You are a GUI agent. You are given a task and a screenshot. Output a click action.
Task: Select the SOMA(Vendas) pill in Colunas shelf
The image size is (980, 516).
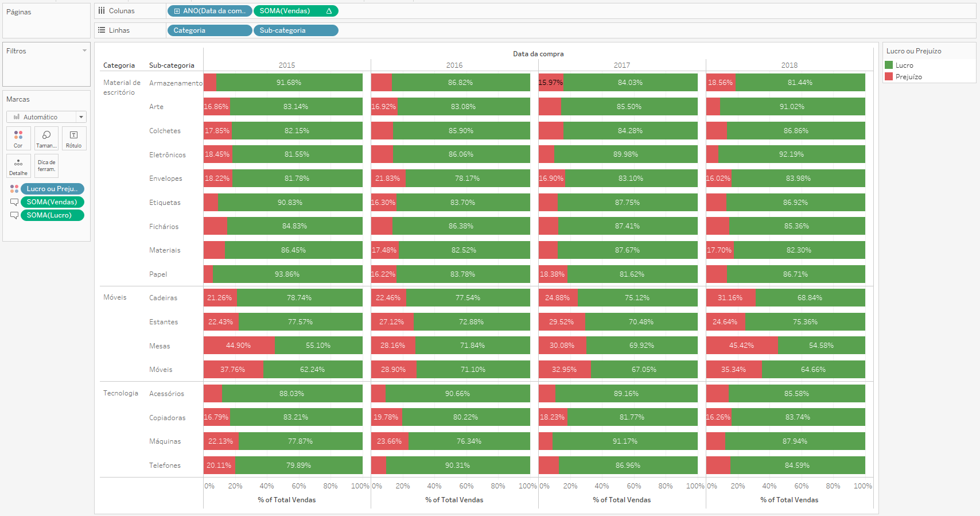296,11
